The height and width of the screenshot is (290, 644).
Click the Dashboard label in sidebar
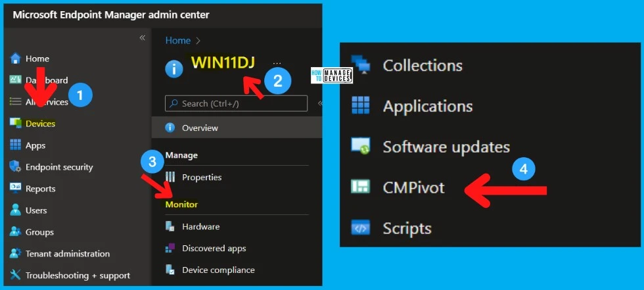(x=47, y=80)
